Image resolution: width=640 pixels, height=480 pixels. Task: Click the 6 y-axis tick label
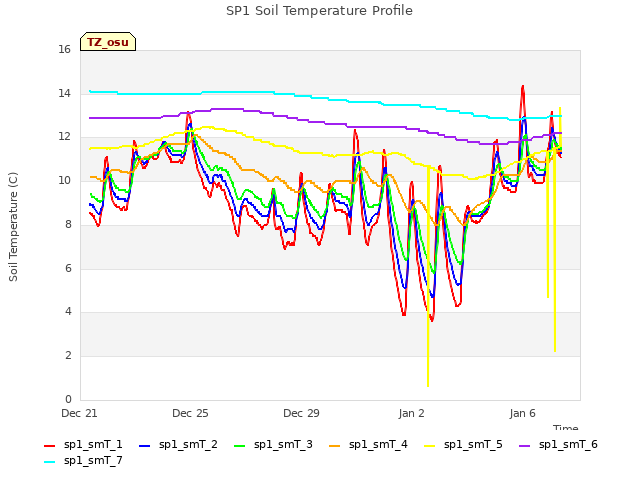point(68,268)
